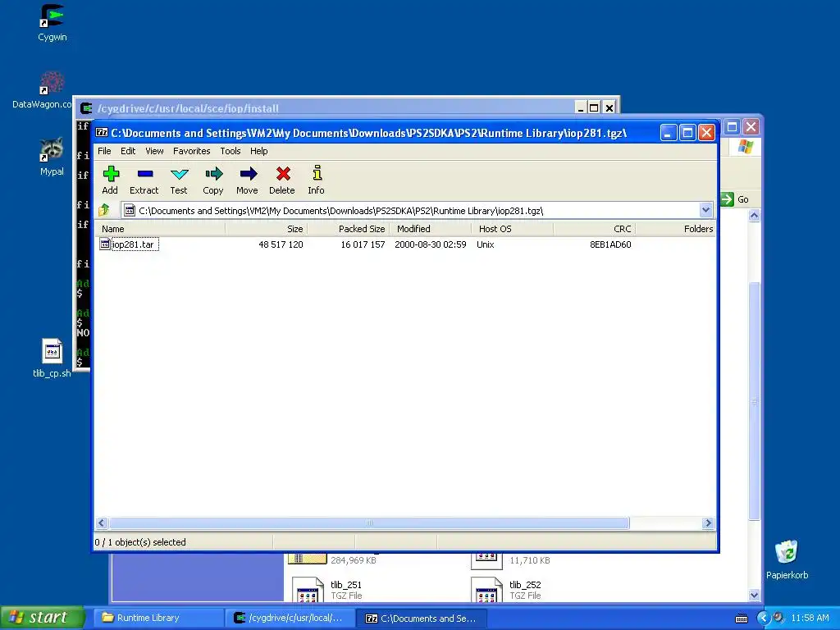The height and width of the screenshot is (630, 840).
Task: Click the tlib_251 file name in Explorer
Action: click(x=346, y=584)
